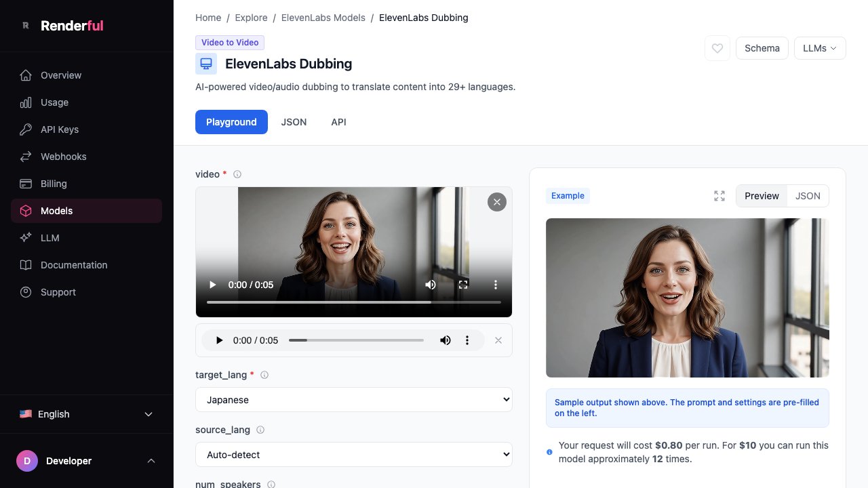Open the Billing page
Viewport: 868px width, 488px height.
tap(54, 184)
